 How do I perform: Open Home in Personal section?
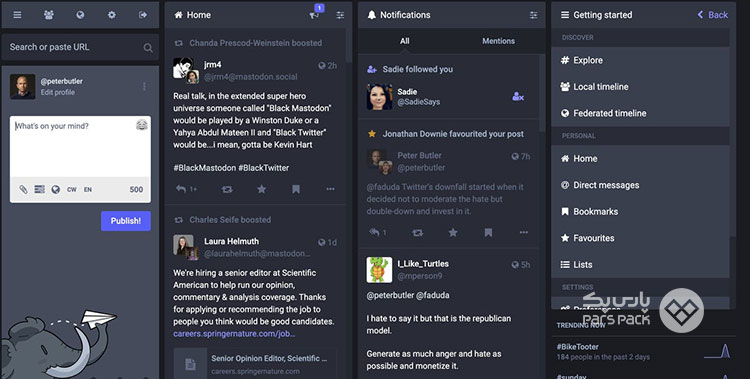pos(640,158)
